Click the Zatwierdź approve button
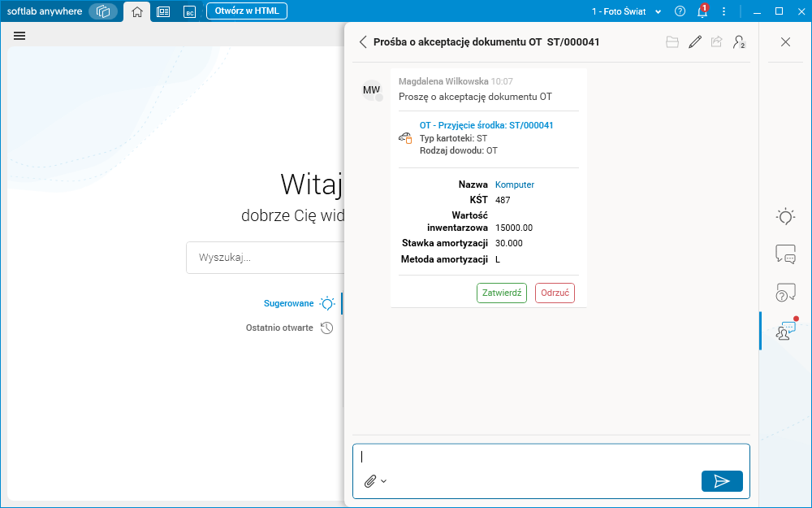Image resolution: width=812 pixels, height=508 pixels. tap(501, 293)
